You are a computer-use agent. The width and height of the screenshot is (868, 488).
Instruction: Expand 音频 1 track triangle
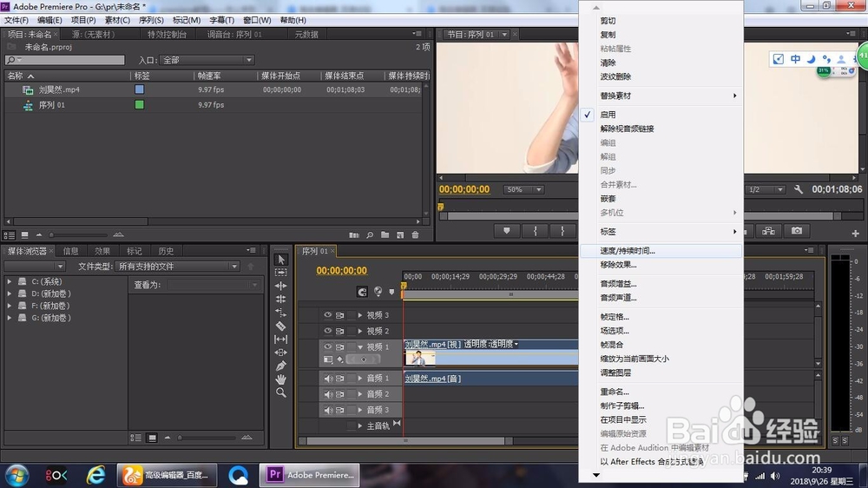coord(360,379)
